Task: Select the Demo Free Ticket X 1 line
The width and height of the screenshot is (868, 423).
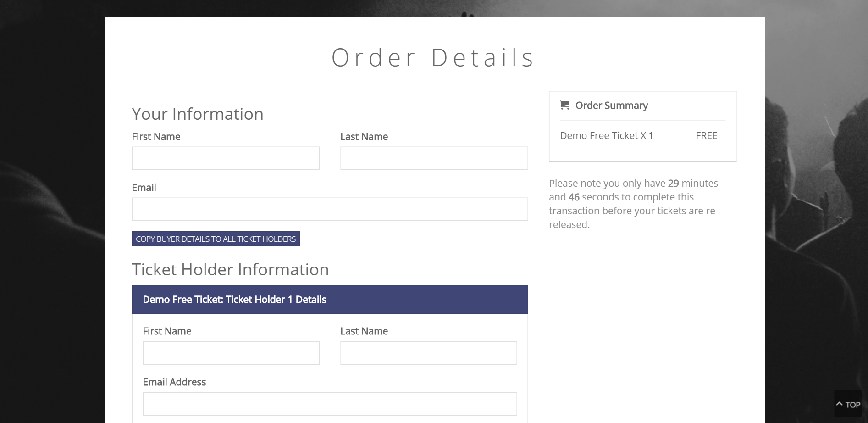Action: 607,136
